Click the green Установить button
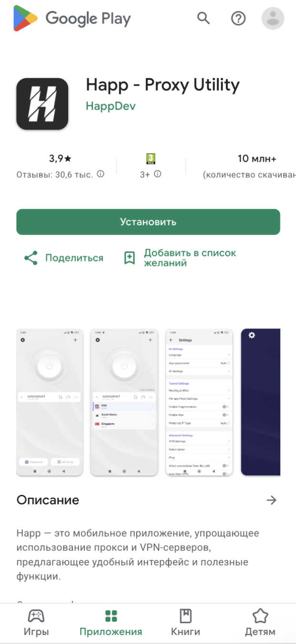This screenshot has height=644, width=296. coord(148,222)
